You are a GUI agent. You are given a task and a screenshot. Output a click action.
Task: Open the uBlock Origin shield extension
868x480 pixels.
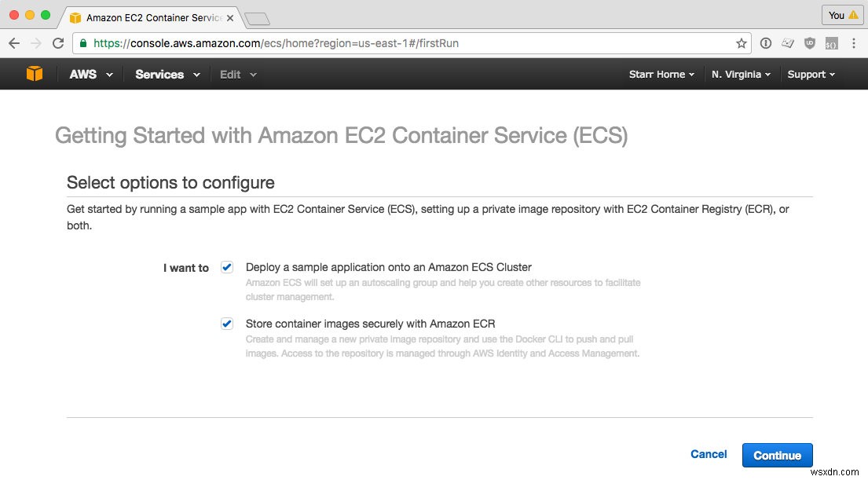[x=809, y=43]
